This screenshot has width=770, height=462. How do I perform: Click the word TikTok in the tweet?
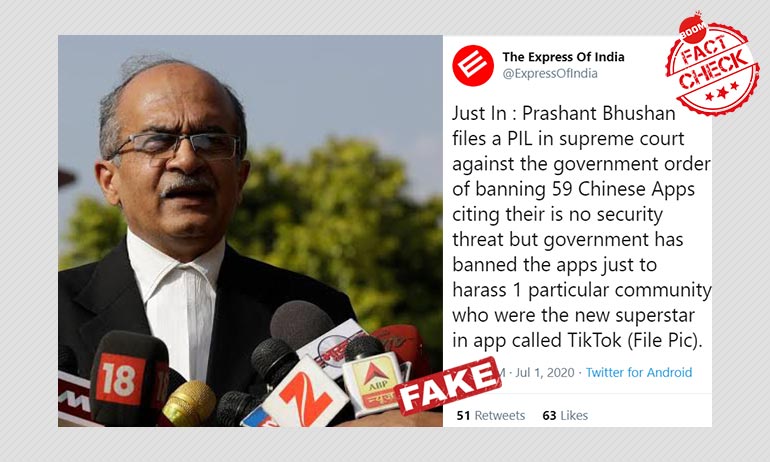click(x=595, y=340)
